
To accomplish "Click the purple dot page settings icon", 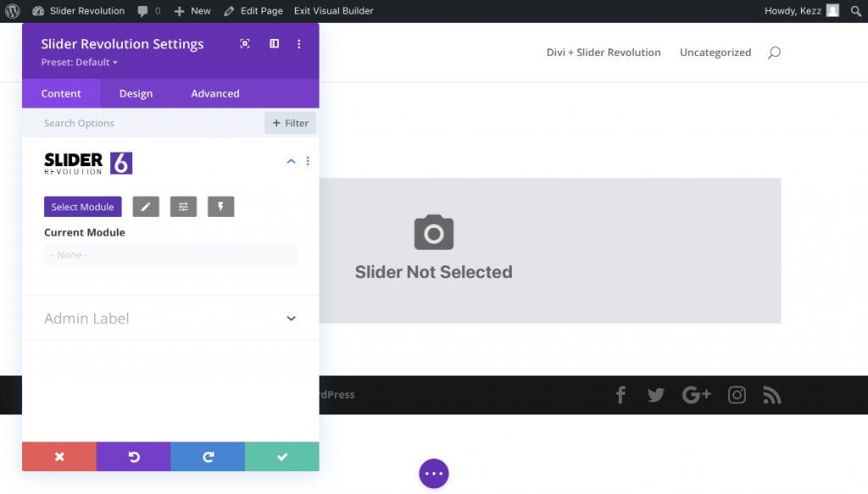I will click(433, 473).
